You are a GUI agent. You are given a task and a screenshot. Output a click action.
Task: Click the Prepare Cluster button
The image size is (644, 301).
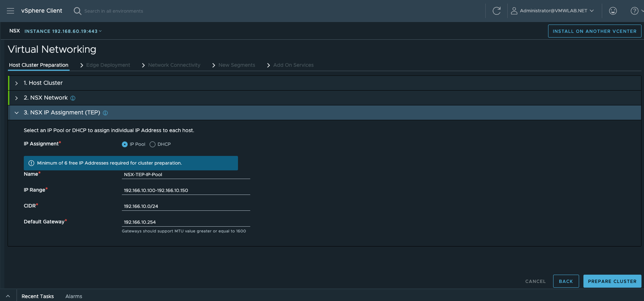(x=612, y=281)
